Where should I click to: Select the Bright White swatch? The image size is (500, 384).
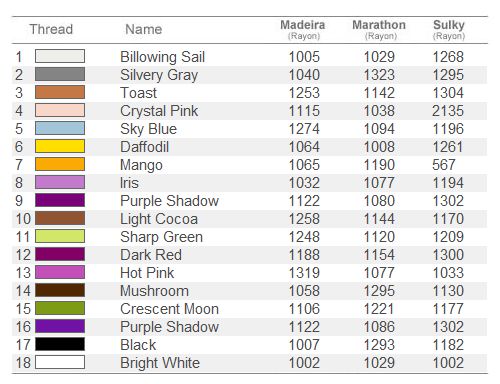tap(60, 362)
